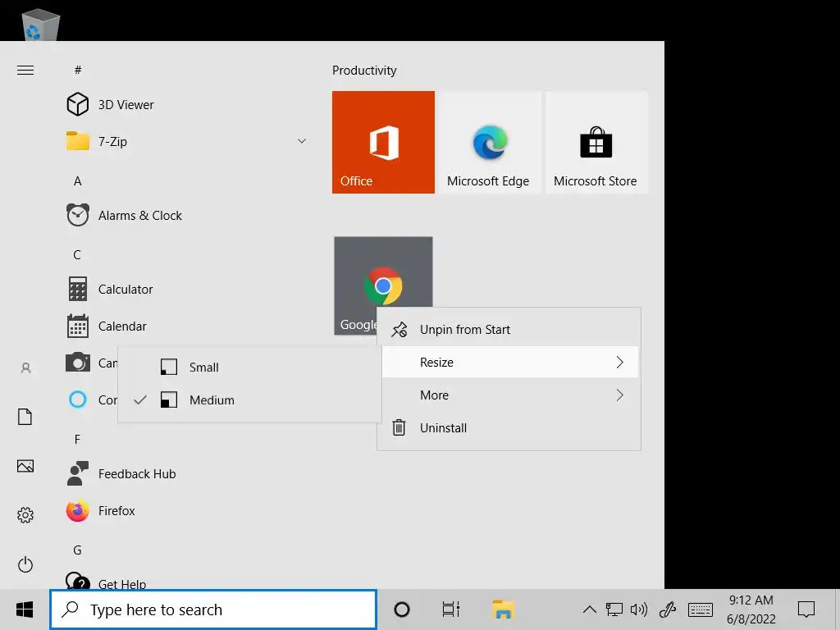
Task: Open the Calculator icon
Action: [x=78, y=290]
